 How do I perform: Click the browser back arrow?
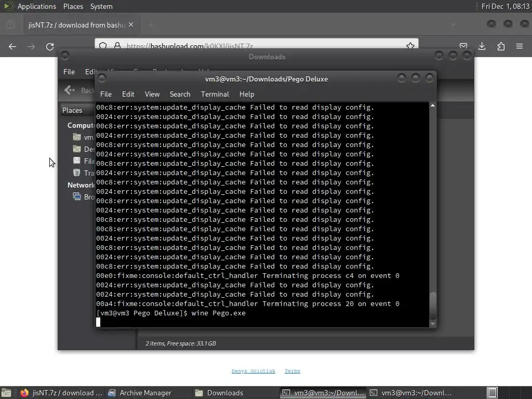(12, 46)
